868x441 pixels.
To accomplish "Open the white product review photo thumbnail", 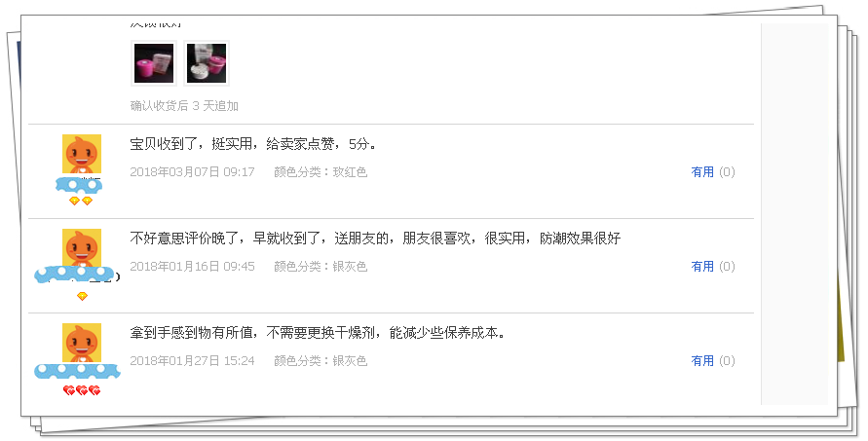I will pyautogui.click(x=207, y=63).
